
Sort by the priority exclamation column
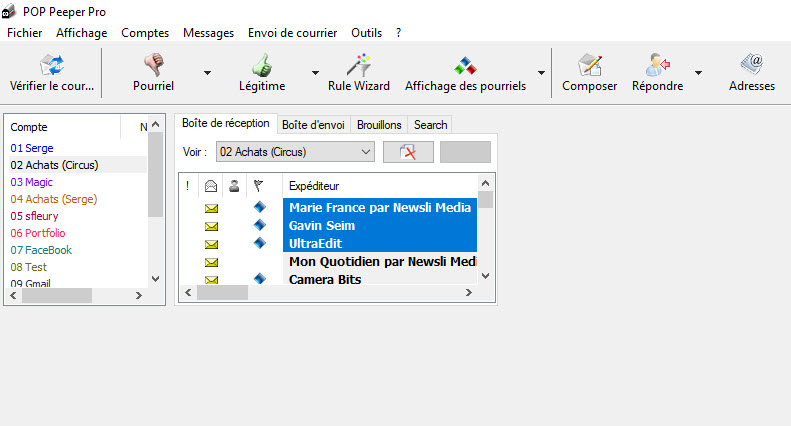[188, 186]
